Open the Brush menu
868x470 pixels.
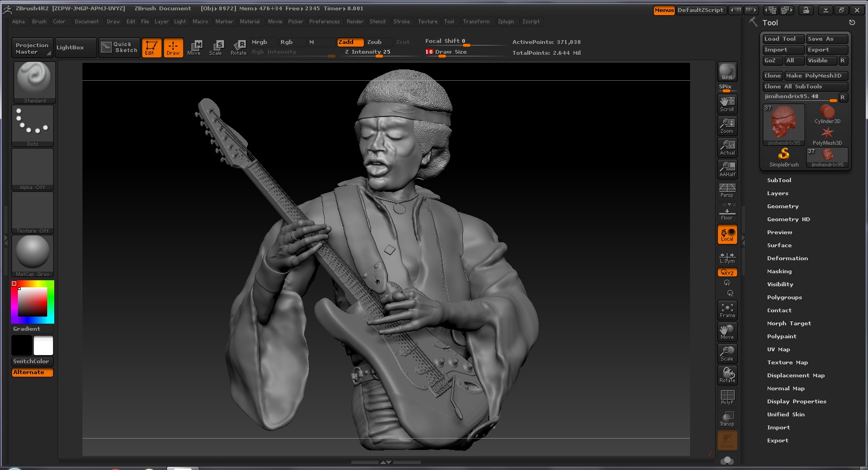coord(39,22)
